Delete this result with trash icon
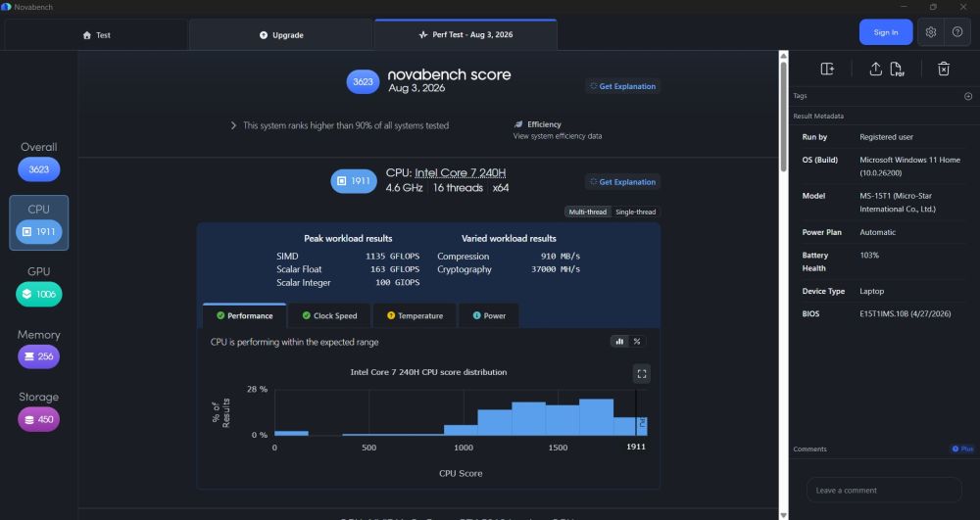The height and width of the screenshot is (520, 980). [944, 69]
